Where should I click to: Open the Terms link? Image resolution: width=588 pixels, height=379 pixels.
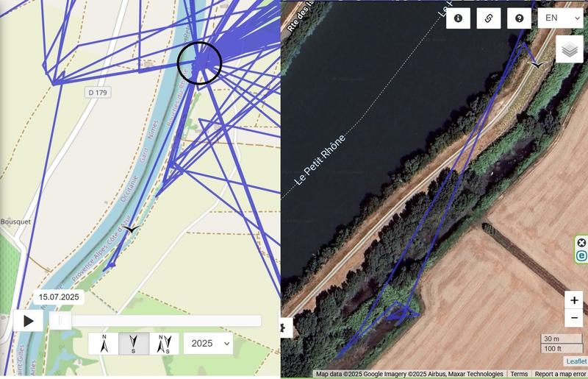pyautogui.click(x=519, y=374)
